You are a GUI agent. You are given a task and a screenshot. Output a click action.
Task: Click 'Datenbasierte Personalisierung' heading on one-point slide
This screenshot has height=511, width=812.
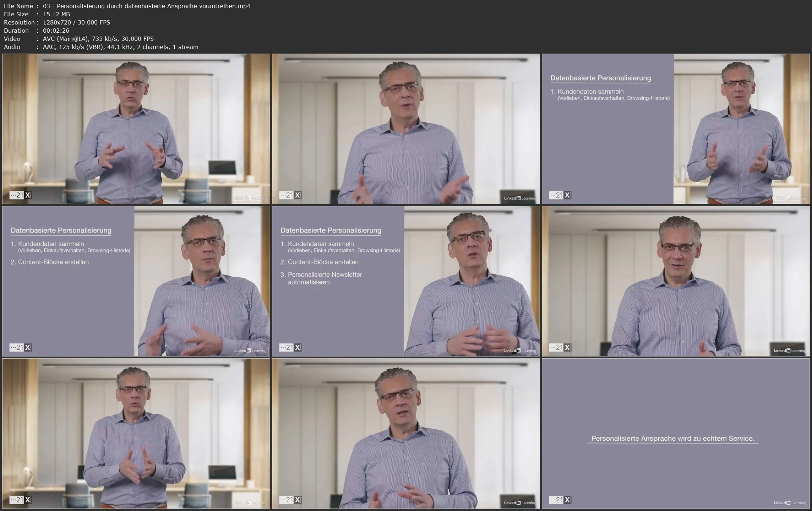point(600,78)
